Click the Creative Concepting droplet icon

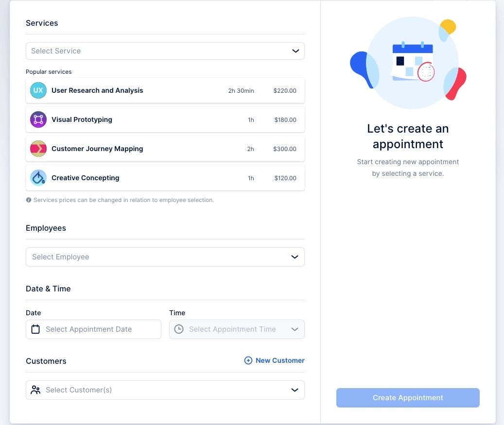pos(38,178)
